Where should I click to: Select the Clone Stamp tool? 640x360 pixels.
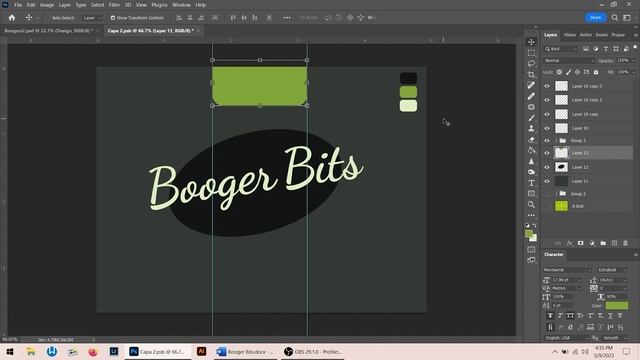(531, 129)
